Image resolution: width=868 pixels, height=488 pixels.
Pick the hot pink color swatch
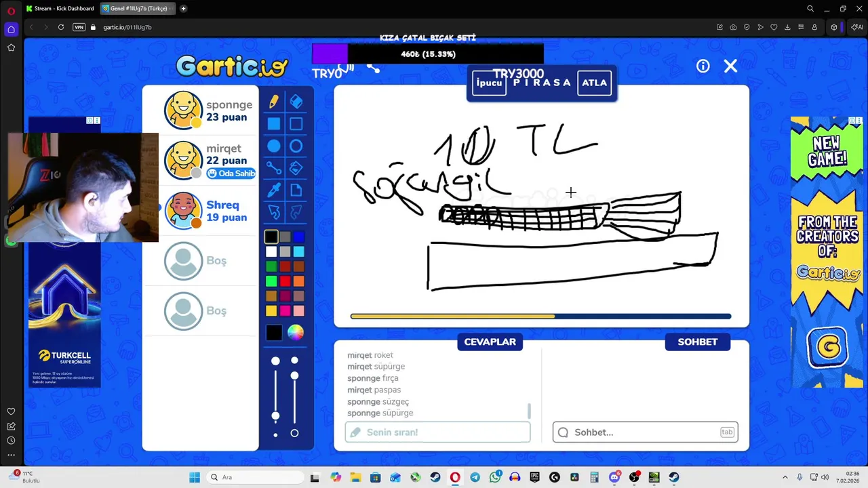pos(285,310)
